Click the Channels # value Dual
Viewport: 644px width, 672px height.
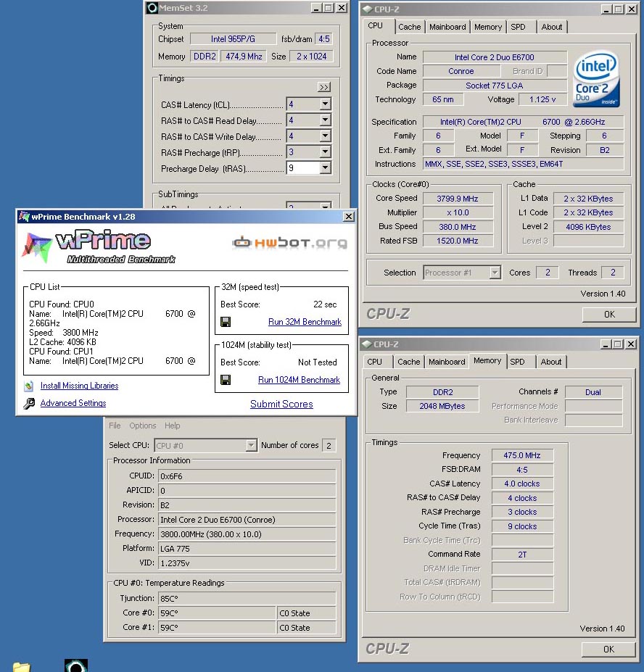593,392
